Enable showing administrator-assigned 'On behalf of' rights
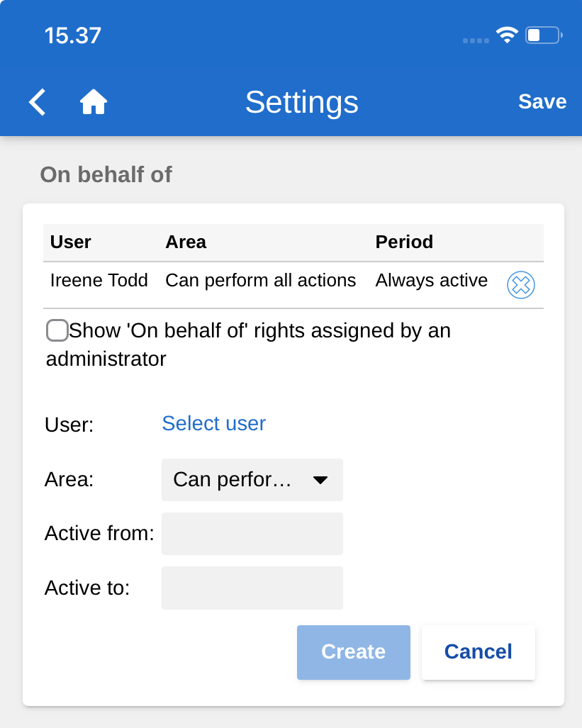The height and width of the screenshot is (728, 582). pos(57,330)
